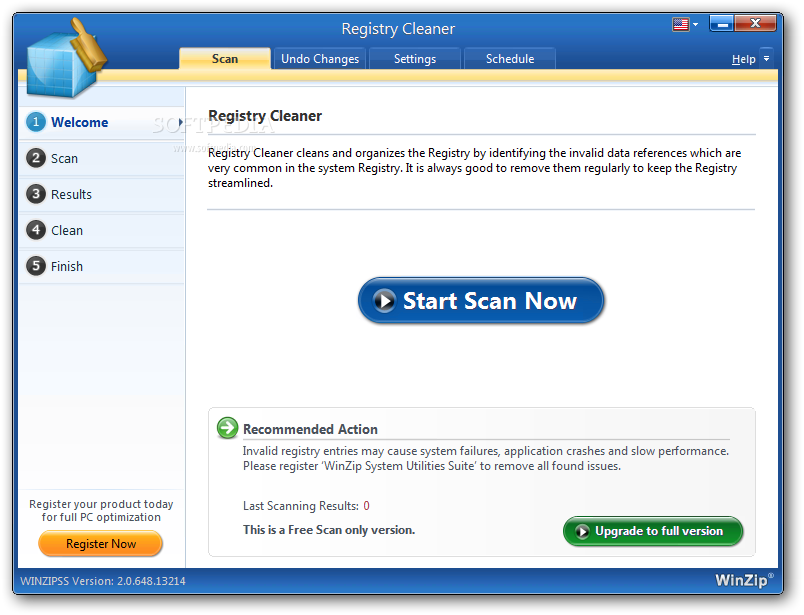Open the Help link
This screenshot has width=804, height=615.
tap(743, 59)
